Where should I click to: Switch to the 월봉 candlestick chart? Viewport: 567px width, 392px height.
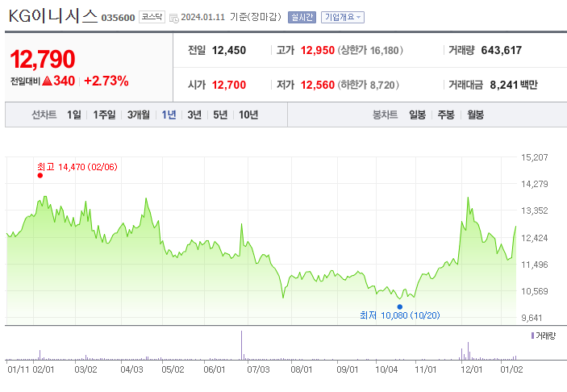pos(475,115)
